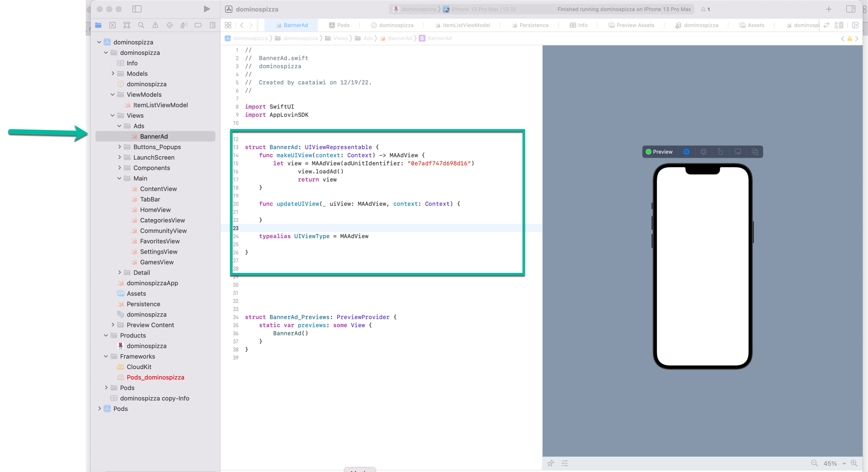Image resolution: width=868 pixels, height=472 pixels.
Task: Show the Issue navigator warning icon
Action: (x=155, y=25)
